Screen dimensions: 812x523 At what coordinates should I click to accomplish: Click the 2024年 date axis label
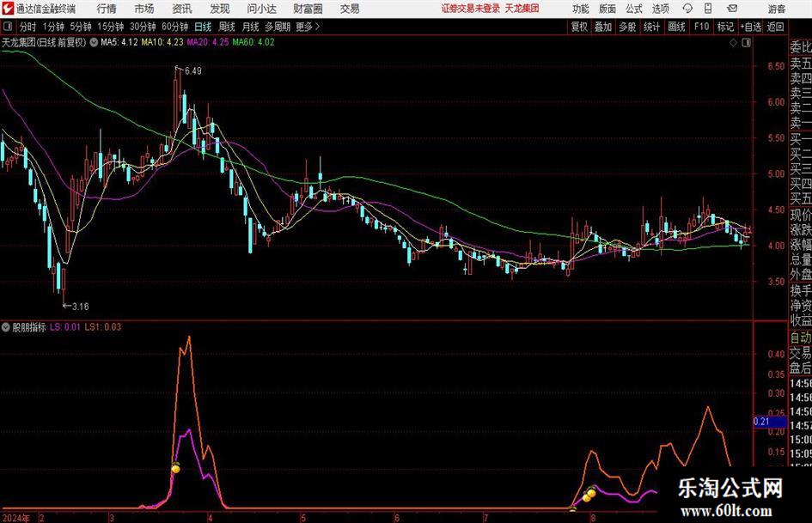pos(16,517)
